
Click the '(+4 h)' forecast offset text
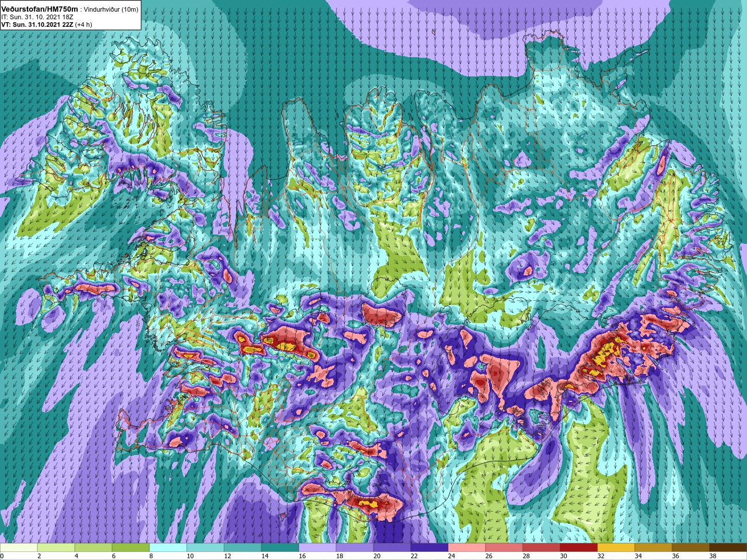83,24
